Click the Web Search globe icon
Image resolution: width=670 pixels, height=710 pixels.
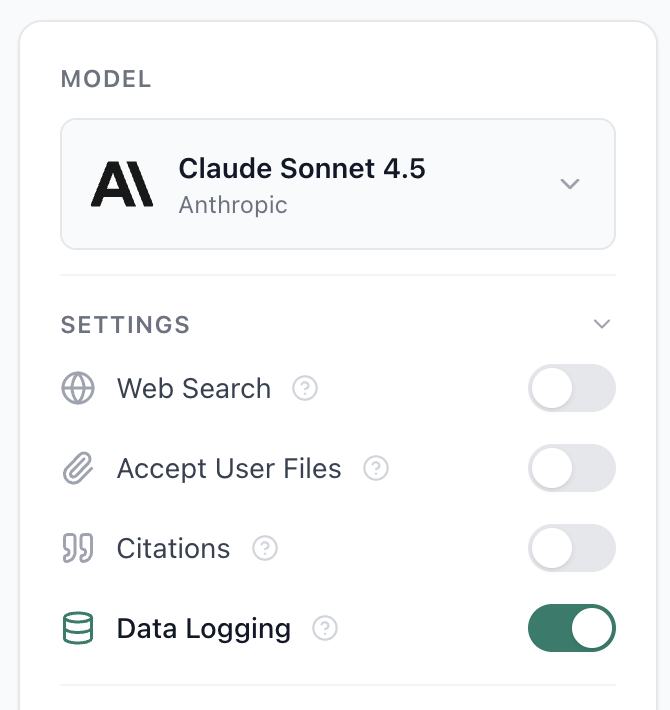(x=78, y=388)
